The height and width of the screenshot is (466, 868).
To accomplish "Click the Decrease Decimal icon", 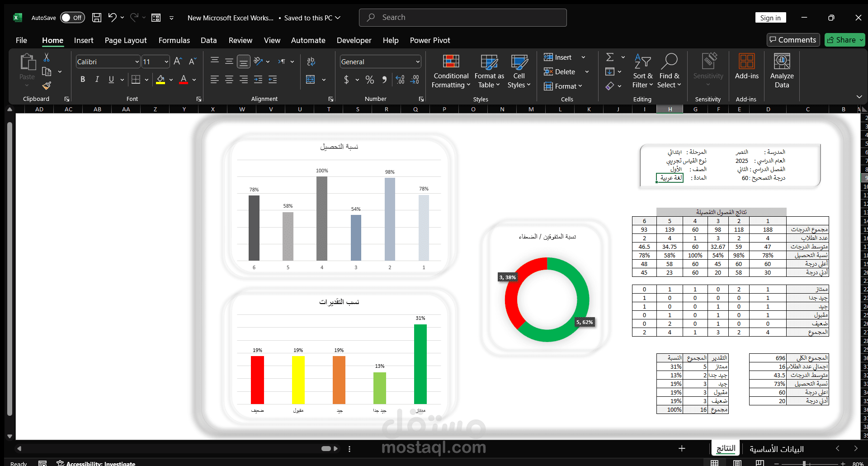I will tap(415, 80).
